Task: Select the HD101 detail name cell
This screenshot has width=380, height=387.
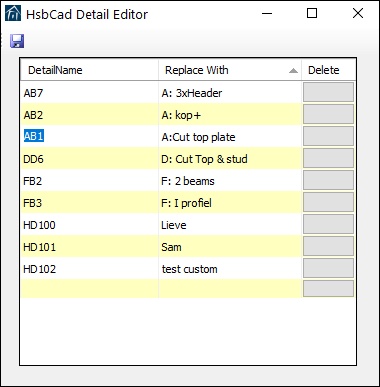Action: (x=89, y=247)
